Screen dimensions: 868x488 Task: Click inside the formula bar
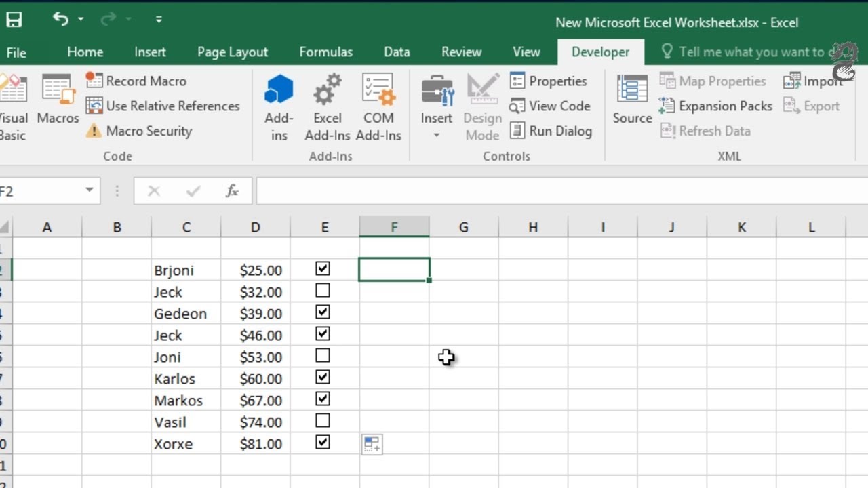coord(561,191)
